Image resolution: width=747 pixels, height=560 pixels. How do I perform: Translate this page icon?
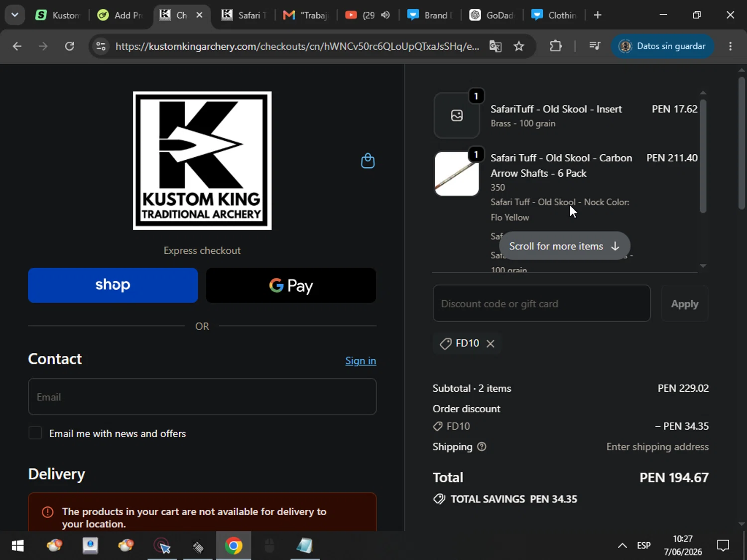496,46
